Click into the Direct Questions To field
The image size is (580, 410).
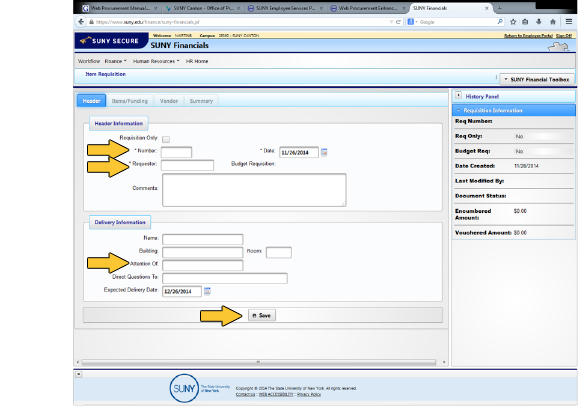pyautogui.click(x=225, y=278)
